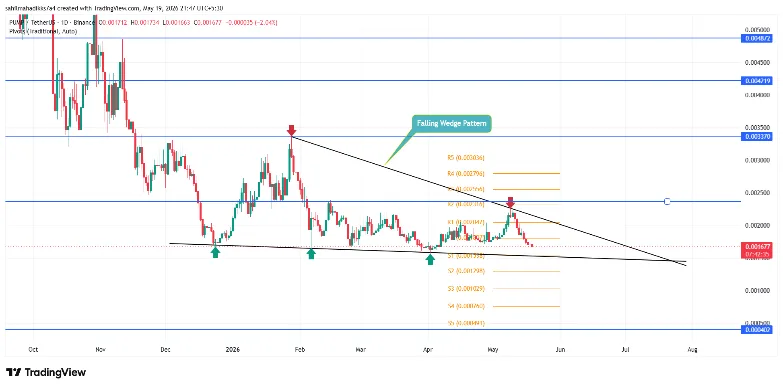Click the Aug date on time axis
Image resolution: width=783 pixels, height=388 pixels.
tap(692, 350)
